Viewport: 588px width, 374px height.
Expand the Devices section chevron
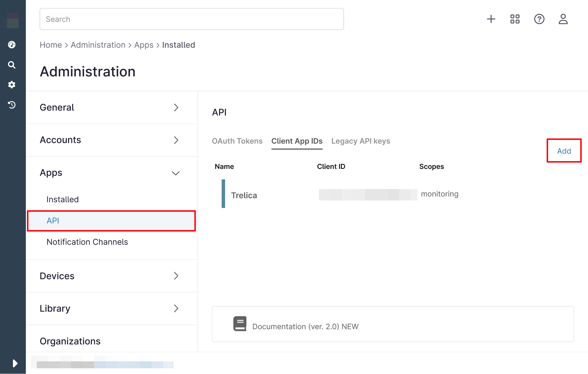[176, 276]
